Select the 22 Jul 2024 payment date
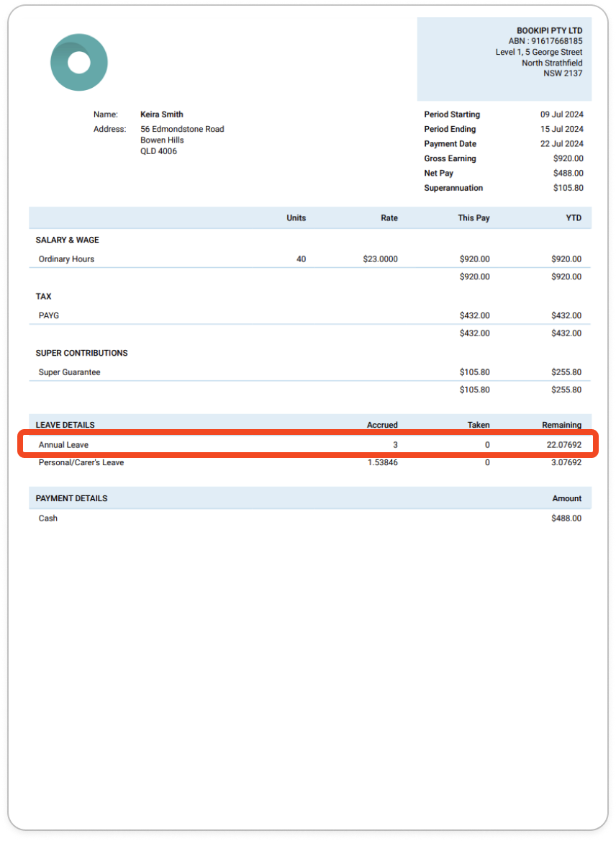 coord(561,144)
